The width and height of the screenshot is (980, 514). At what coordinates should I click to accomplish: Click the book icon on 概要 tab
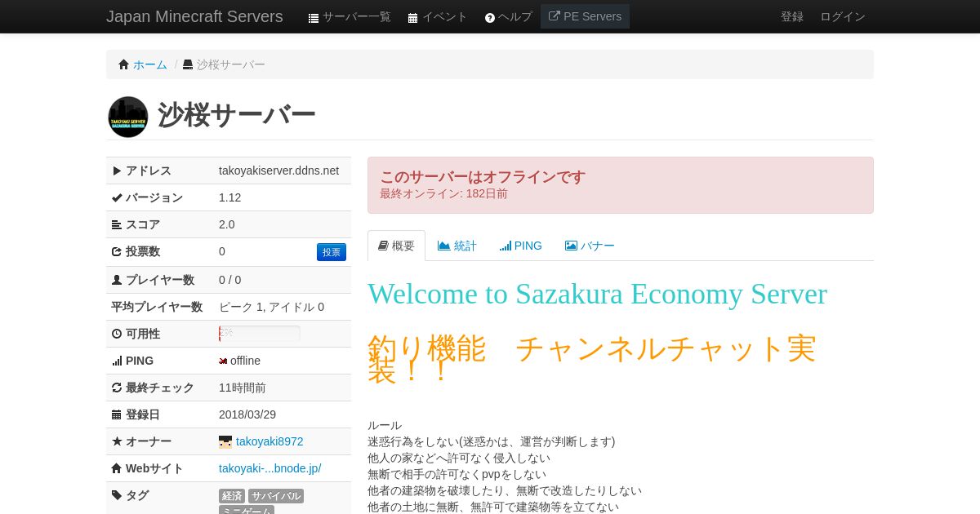tap(383, 246)
